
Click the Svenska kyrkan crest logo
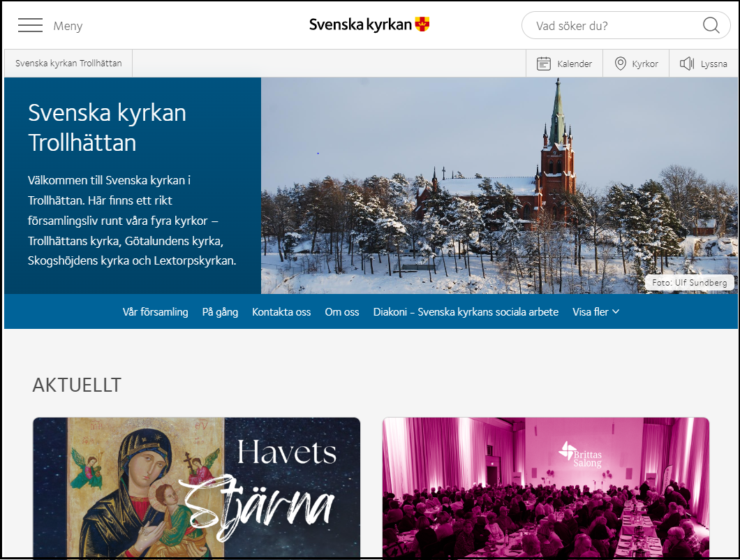(422, 23)
